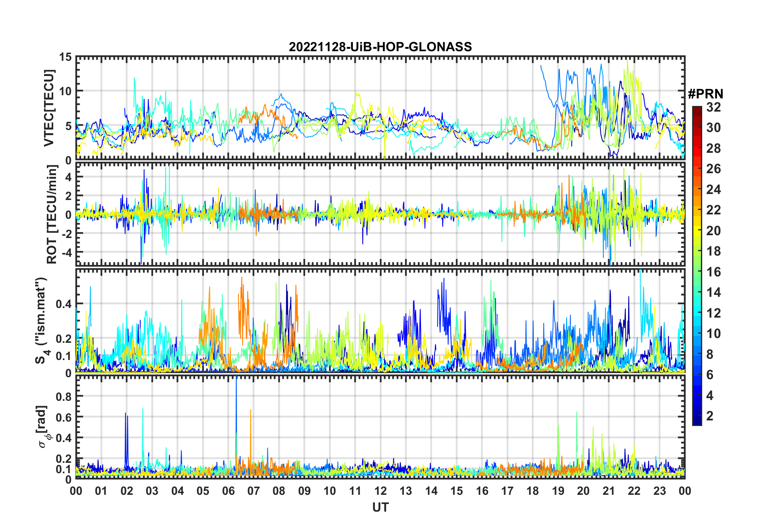Click x-axis tick label 06
The image size is (761, 532).
coord(228,491)
